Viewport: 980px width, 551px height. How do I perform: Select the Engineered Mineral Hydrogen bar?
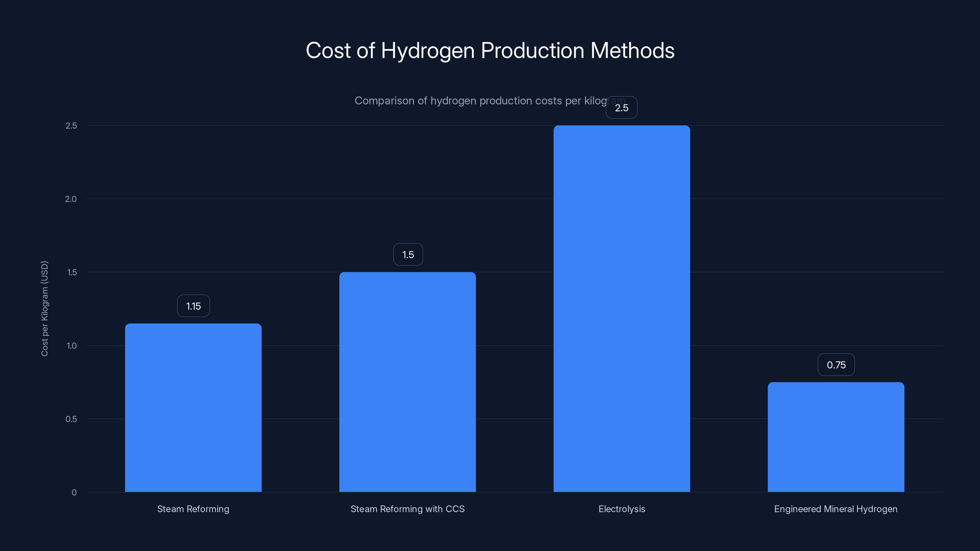coord(836,437)
